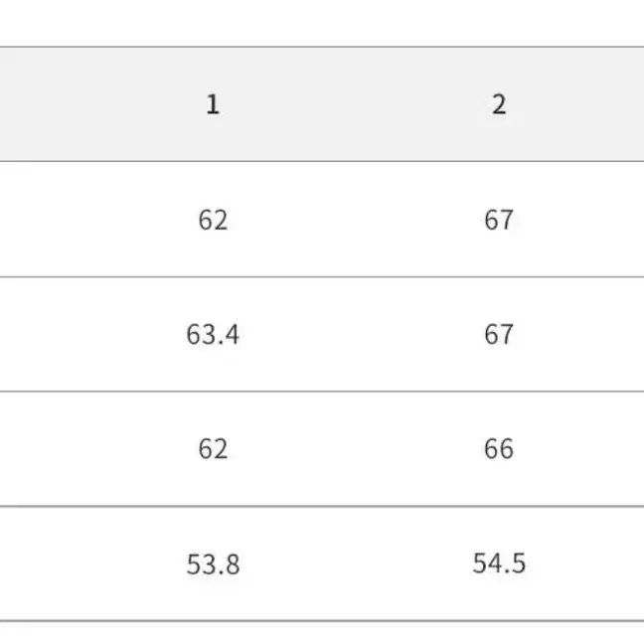Select the 62 cell next to 66
The width and height of the screenshot is (644, 644).
pyautogui.click(x=213, y=448)
